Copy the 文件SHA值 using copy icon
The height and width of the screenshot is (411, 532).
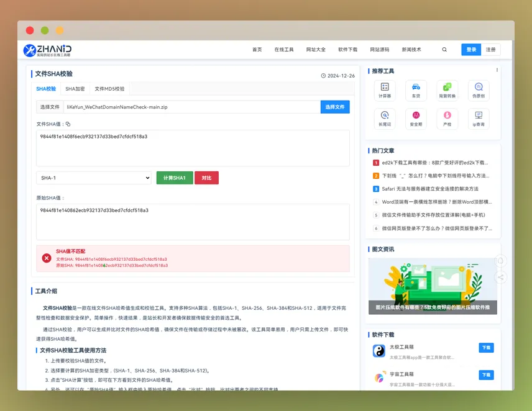point(68,123)
